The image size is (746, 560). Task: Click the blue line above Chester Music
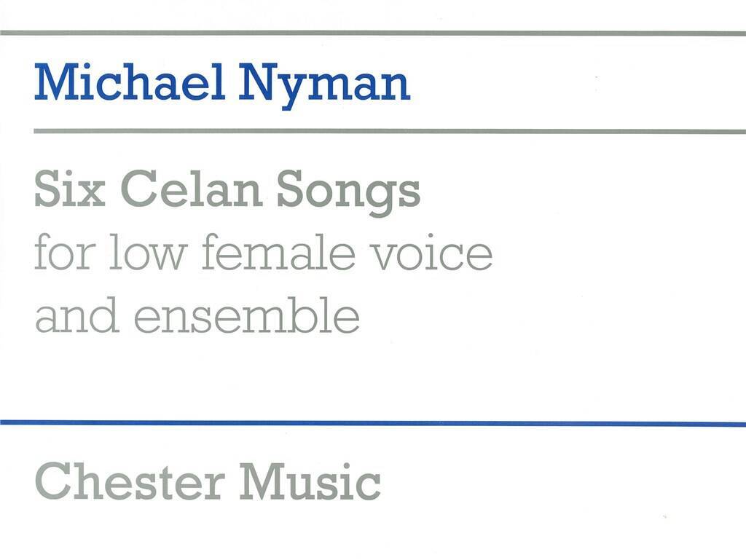tap(373, 423)
